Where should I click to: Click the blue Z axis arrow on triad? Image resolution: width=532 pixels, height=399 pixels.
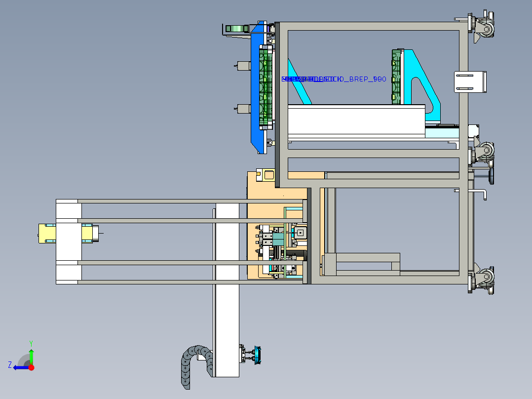[x=19, y=367]
